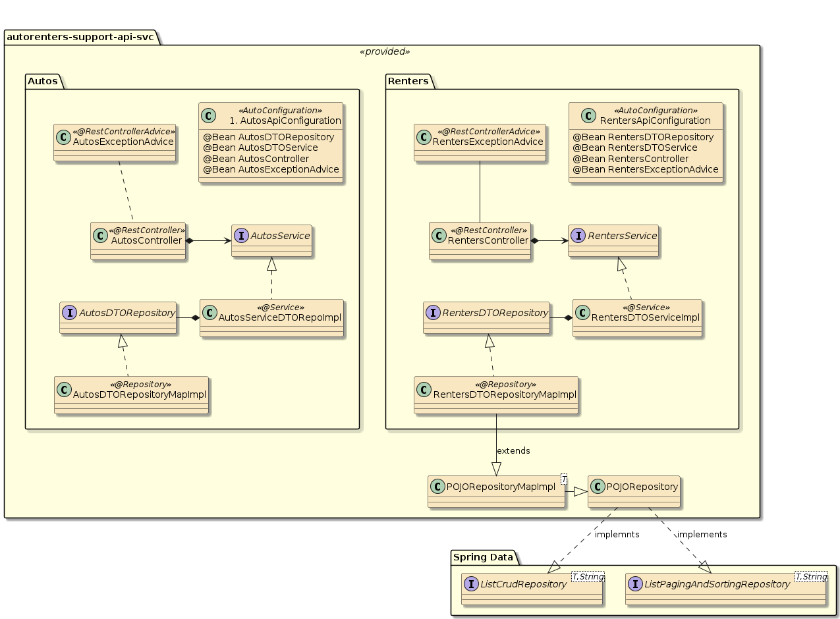The width and height of the screenshot is (840, 619).
Task: Click the 'extends' arrow label
Action: [513, 451]
